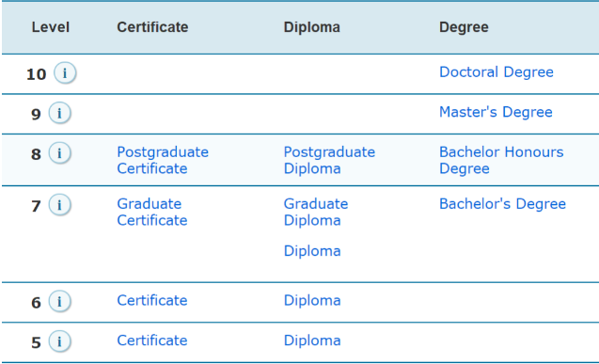599x364 pixels.
Task: Click the standalone Diploma link in Level 7
Action: point(312,251)
